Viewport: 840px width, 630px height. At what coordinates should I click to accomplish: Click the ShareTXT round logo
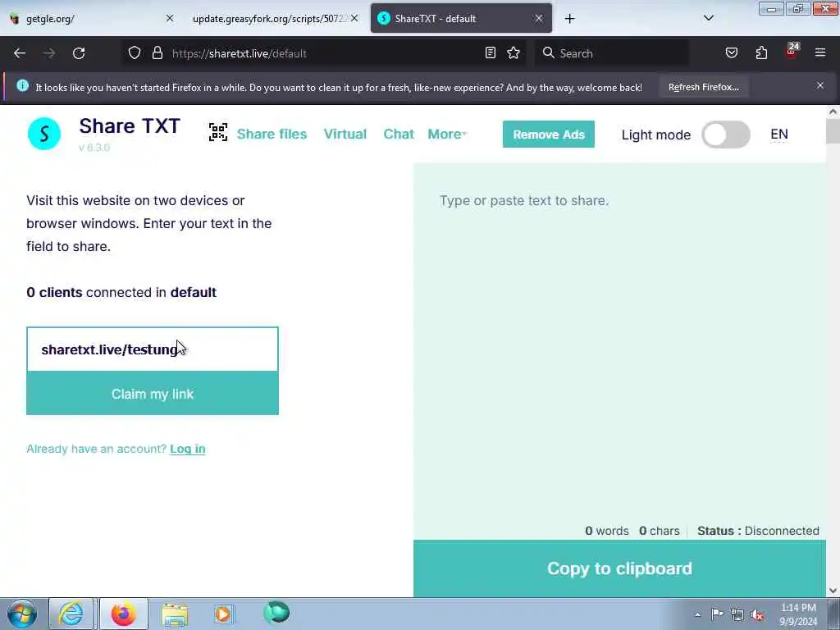click(44, 134)
